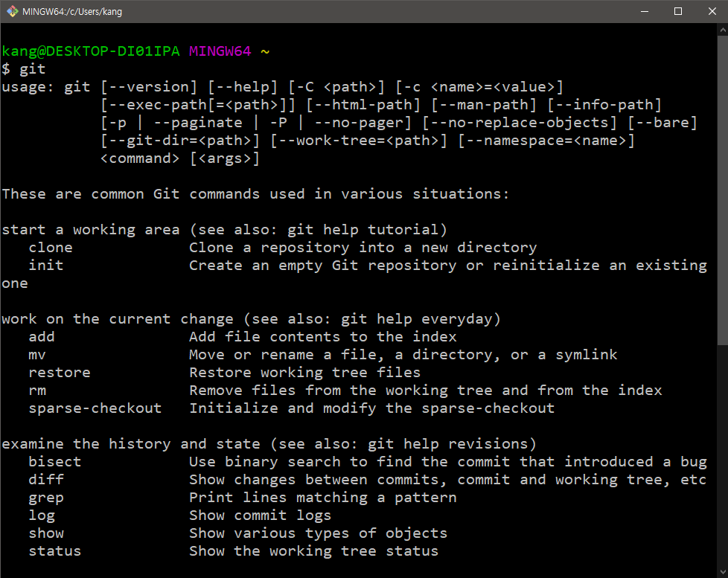Click the 'add' command name
728x578 pixels.
(42, 337)
